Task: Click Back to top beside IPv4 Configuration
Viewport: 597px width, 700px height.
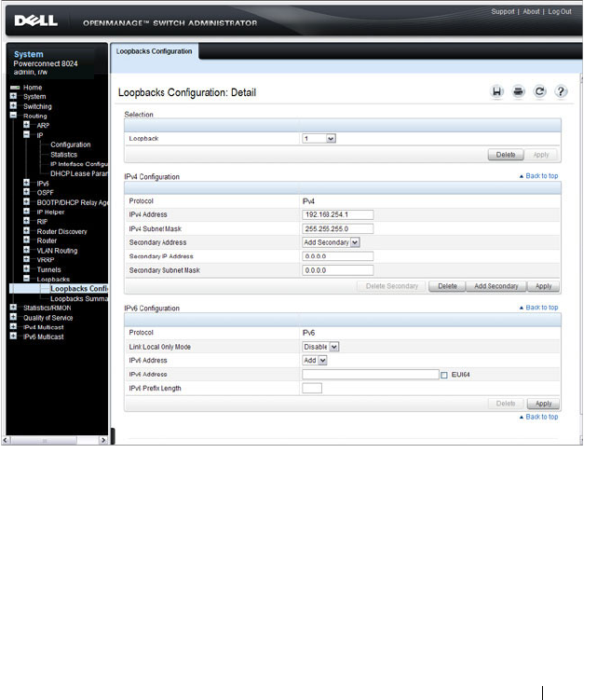Action: [538, 176]
